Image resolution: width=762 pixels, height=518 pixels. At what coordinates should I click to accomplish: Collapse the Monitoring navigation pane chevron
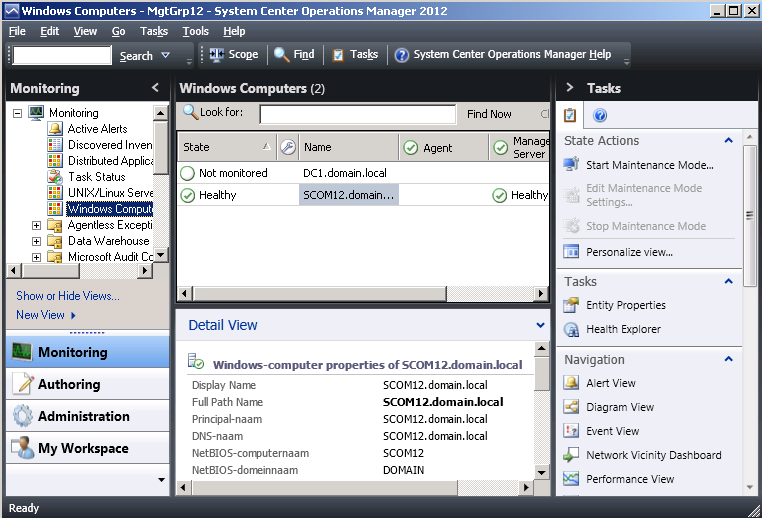(156, 87)
